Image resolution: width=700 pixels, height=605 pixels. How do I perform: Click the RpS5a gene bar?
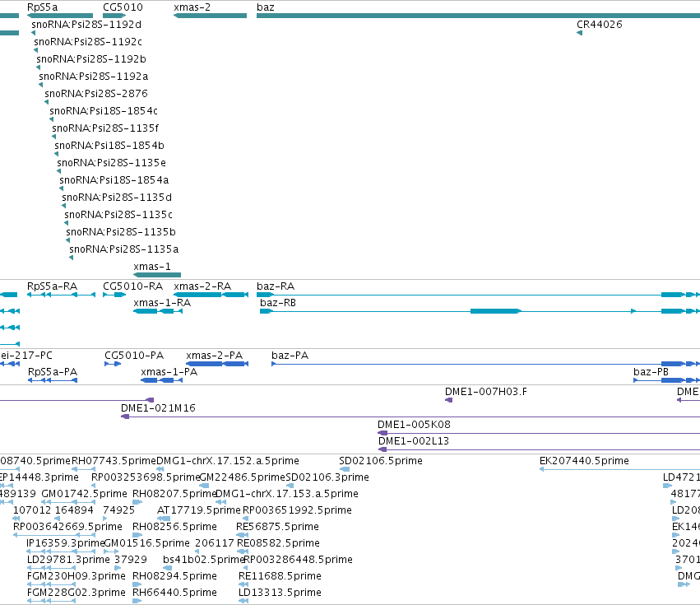click(60, 16)
